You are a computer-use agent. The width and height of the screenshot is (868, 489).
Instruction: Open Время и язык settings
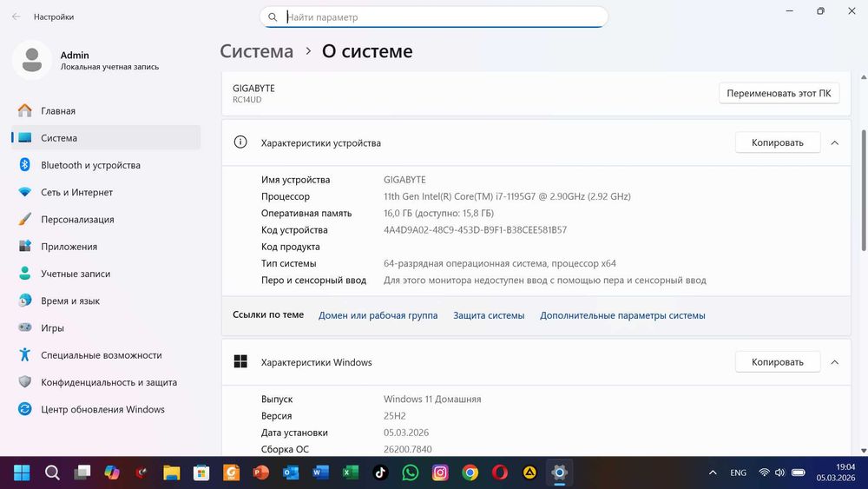click(106, 301)
